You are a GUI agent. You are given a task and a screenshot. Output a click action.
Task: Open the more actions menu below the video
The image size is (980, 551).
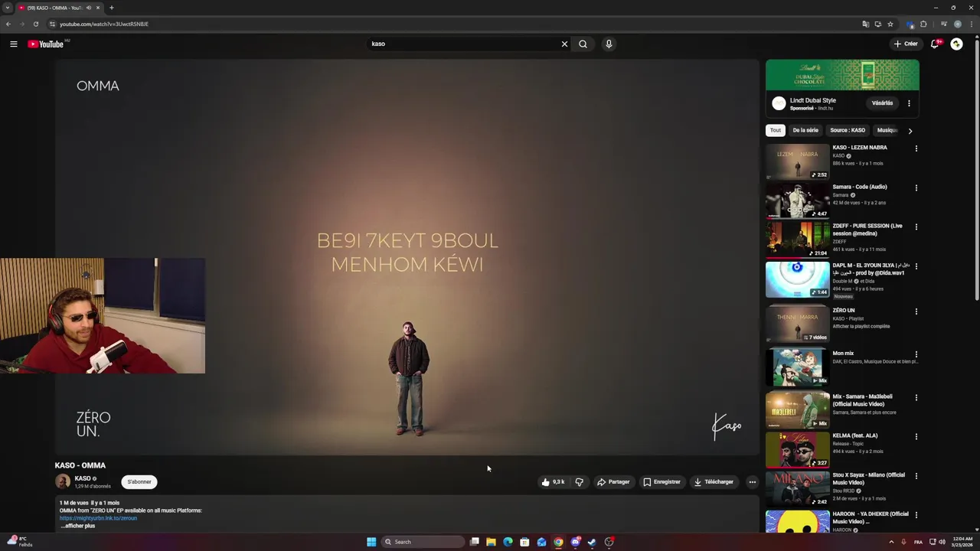coord(753,482)
